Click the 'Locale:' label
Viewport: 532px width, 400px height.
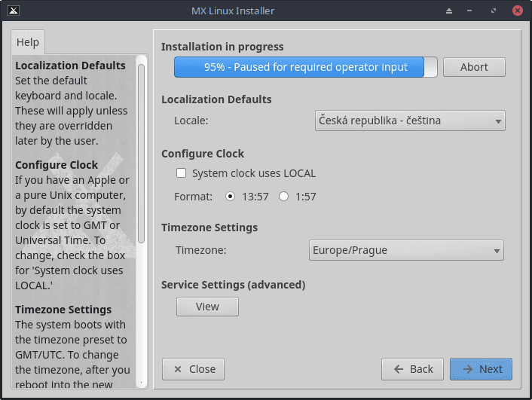click(x=191, y=121)
